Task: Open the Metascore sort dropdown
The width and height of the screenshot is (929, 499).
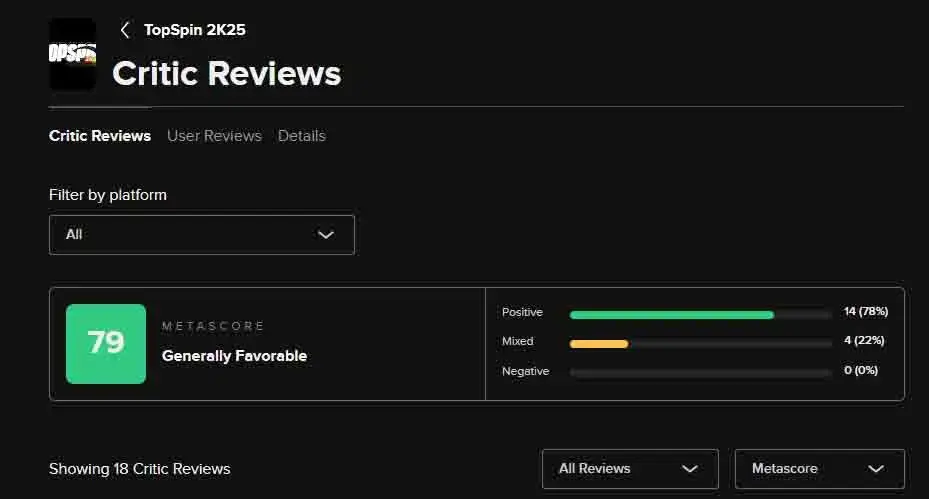Action: [820, 469]
